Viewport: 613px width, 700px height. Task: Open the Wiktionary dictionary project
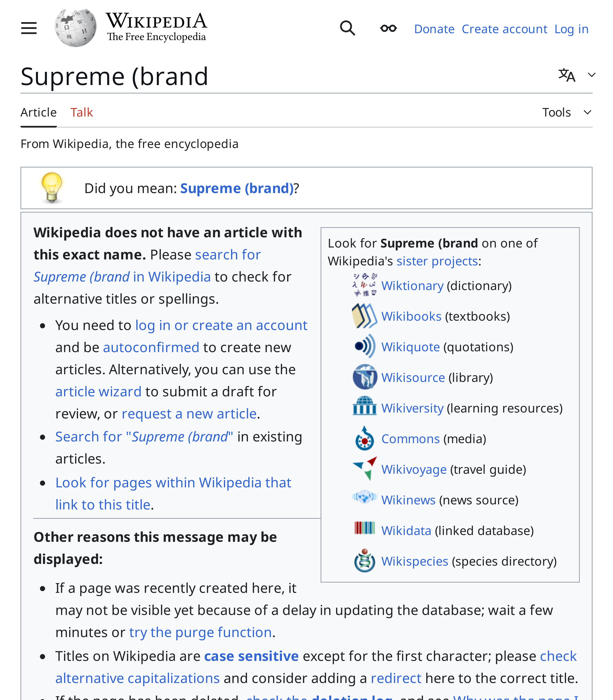(365, 285)
